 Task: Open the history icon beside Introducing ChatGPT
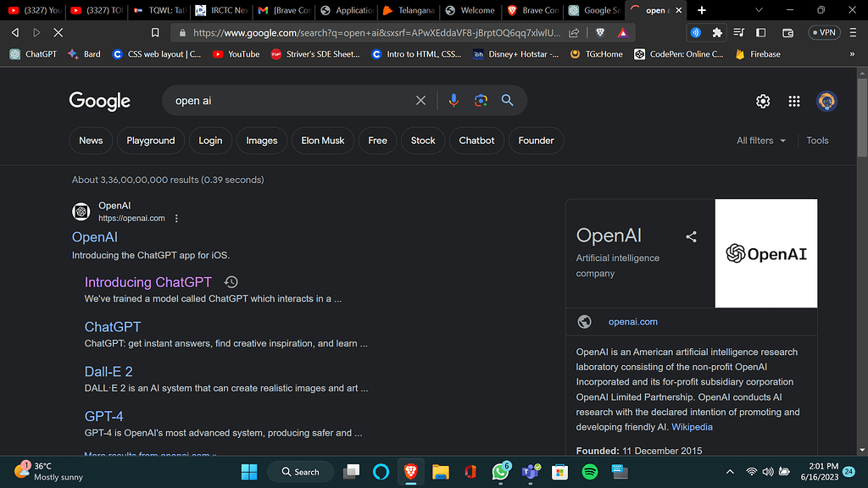tap(231, 281)
